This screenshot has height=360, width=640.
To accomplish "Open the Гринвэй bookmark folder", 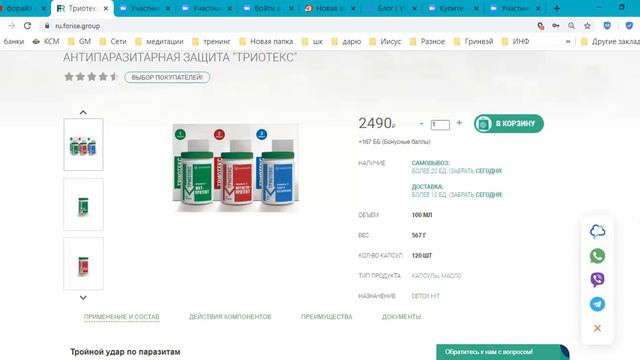I will (x=473, y=41).
